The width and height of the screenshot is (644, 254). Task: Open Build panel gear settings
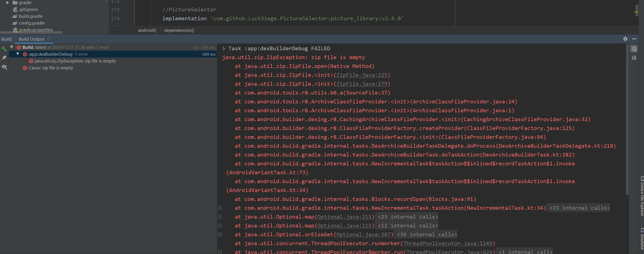625,39
